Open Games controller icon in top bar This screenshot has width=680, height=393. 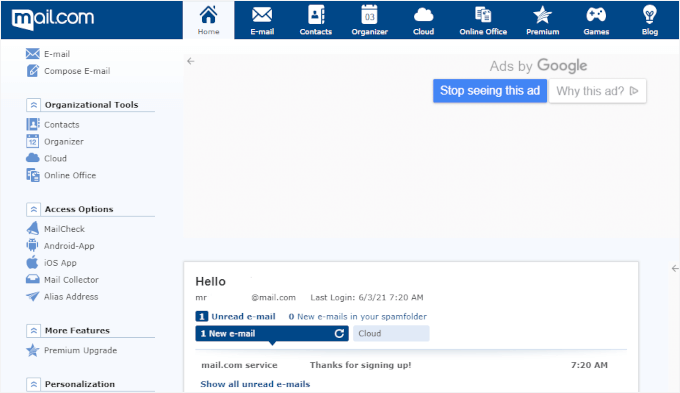tap(596, 15)
